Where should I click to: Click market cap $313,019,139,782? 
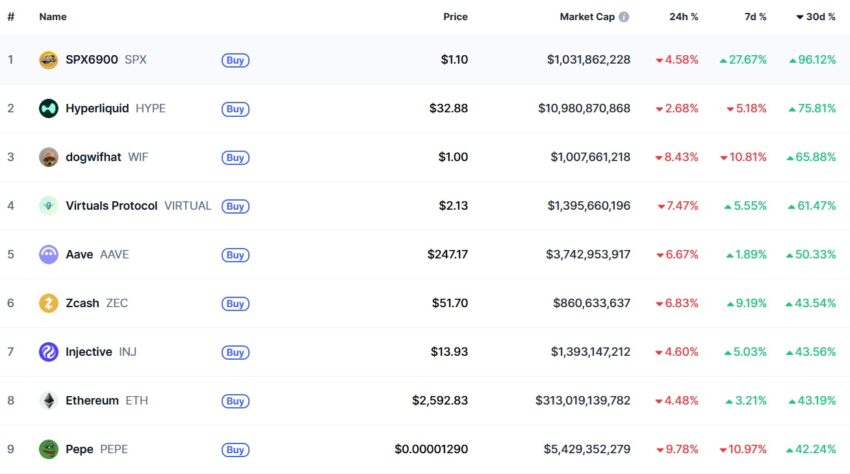pyautogui.click(x=583, y=401)
